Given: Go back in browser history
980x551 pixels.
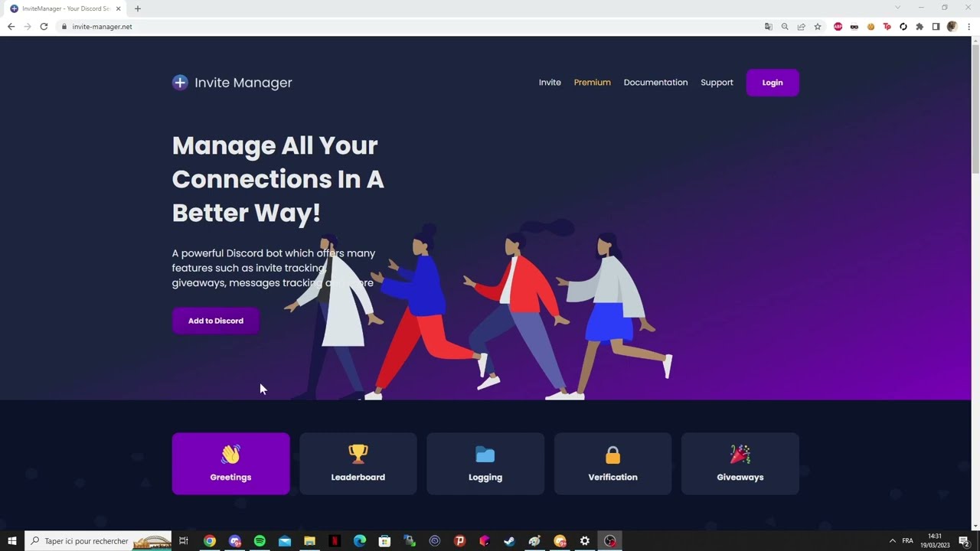Looking at the screenshot, I should (11, 27).
